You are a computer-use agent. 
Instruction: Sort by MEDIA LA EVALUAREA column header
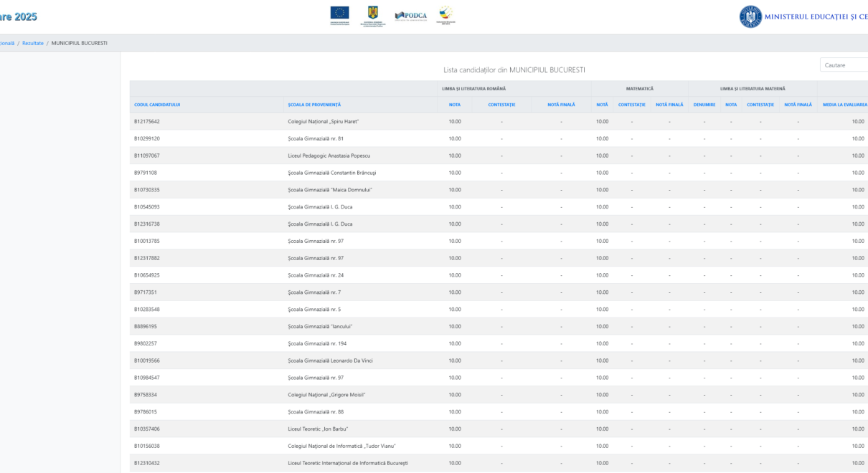(x=845, y=105)
